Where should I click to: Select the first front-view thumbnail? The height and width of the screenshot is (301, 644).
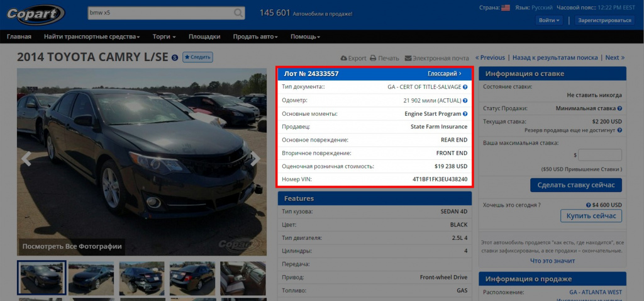[x=42, y=278]
